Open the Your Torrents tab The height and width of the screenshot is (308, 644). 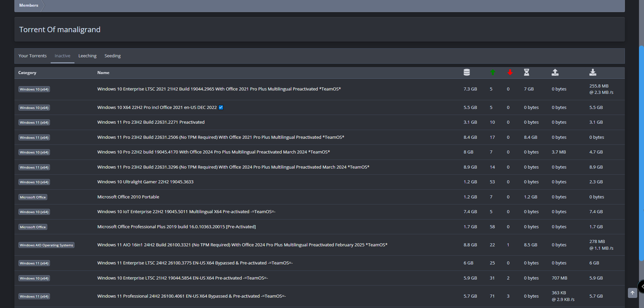click(x=33, y=56)
